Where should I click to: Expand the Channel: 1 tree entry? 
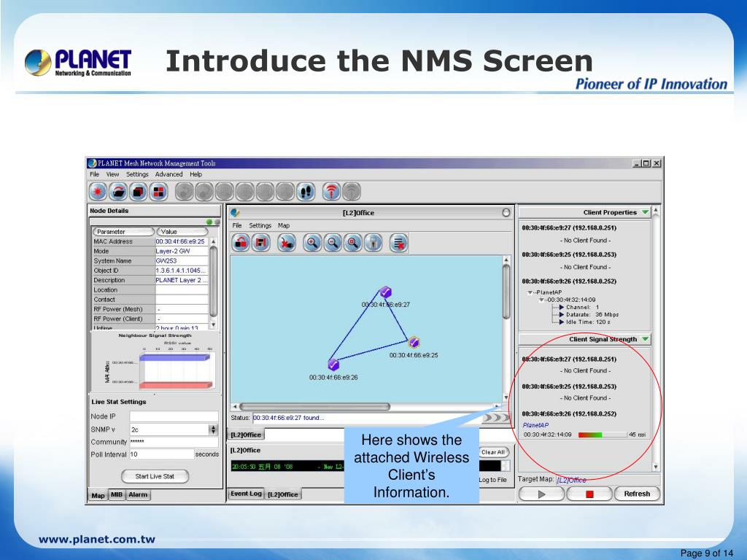pos(562,308)
